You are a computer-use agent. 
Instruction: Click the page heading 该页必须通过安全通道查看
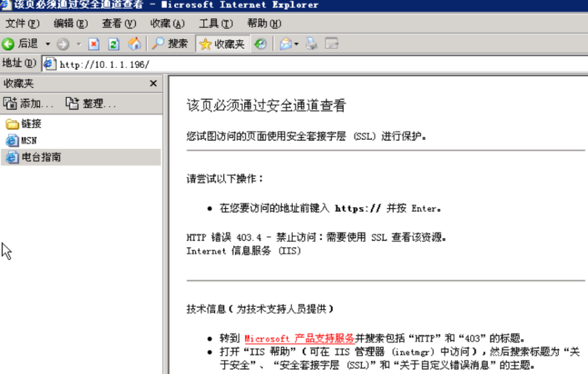coord(266,106)
